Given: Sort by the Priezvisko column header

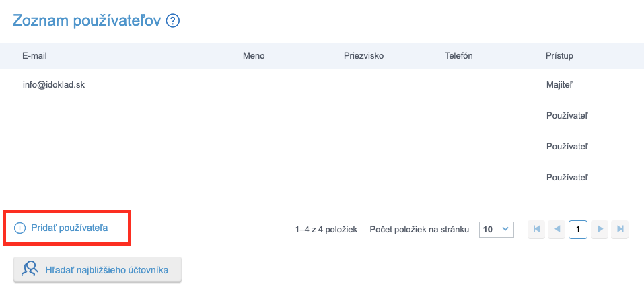Looking at the screenshot, I should pyautogui.click(x=363, y=55).
